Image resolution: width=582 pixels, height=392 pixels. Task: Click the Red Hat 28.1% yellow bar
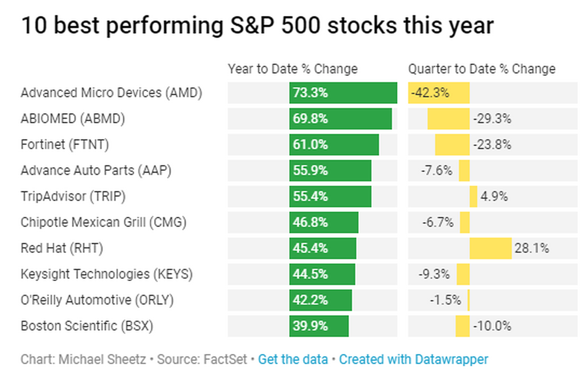[x=490, y=248]
